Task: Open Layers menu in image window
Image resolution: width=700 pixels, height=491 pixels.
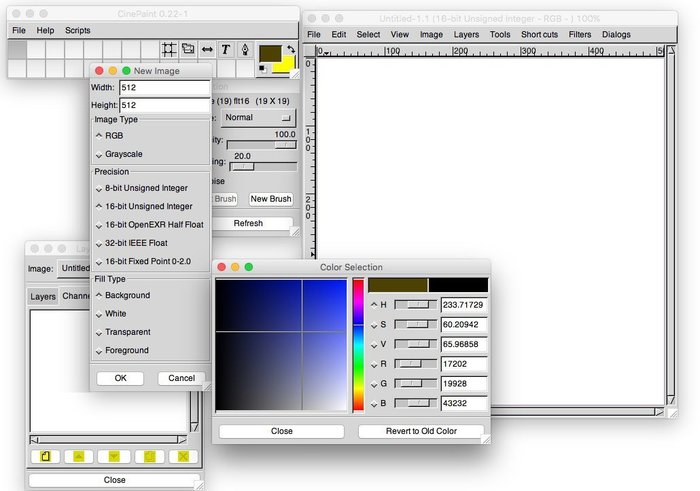Action: [x=466, y=34]
